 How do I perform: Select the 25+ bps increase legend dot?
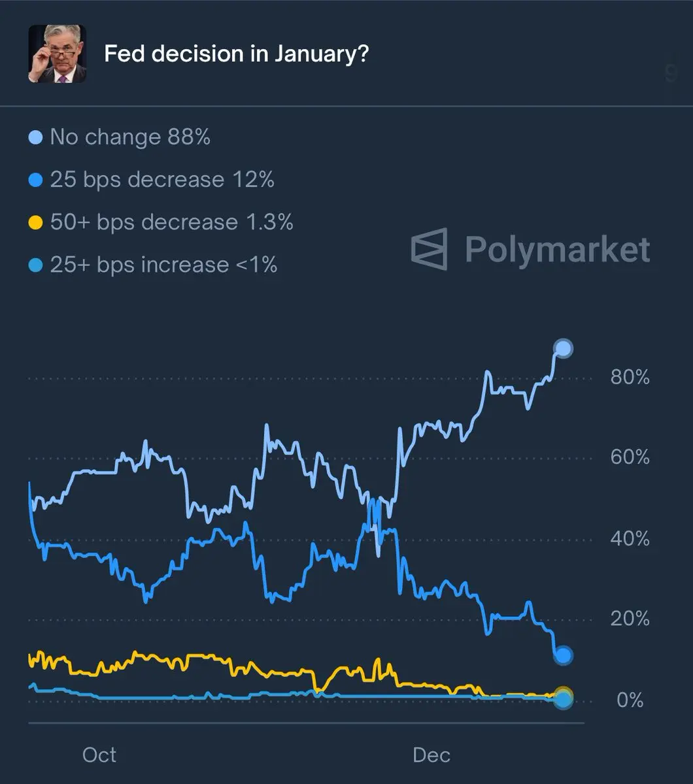click(37, 265)
